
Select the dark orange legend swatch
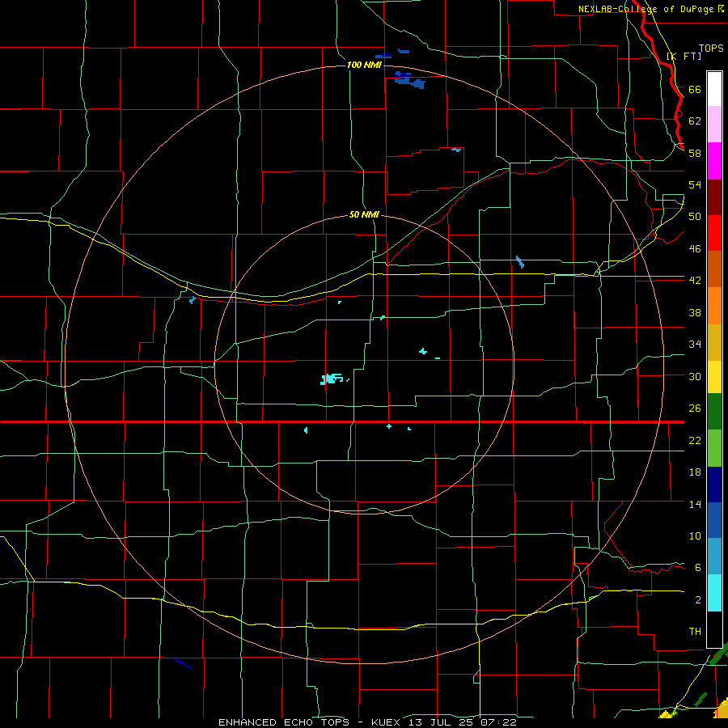(x=714, y=269)
